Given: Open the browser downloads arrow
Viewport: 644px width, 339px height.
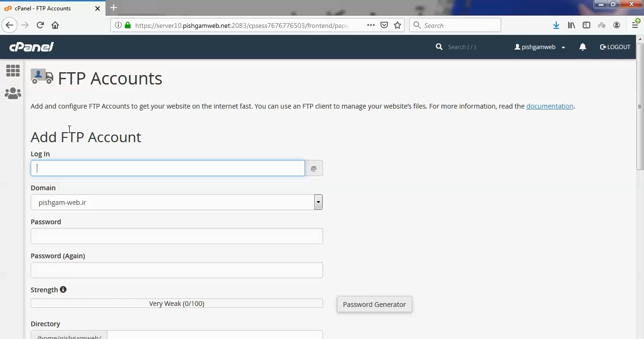Looking at the screenshot, I should click(556, 25).
